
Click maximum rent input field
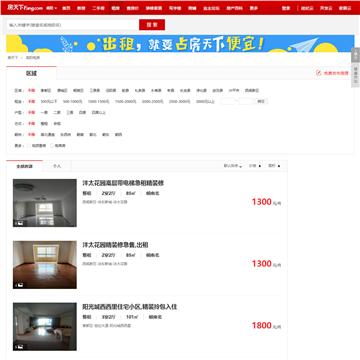(x=245, y=101)
